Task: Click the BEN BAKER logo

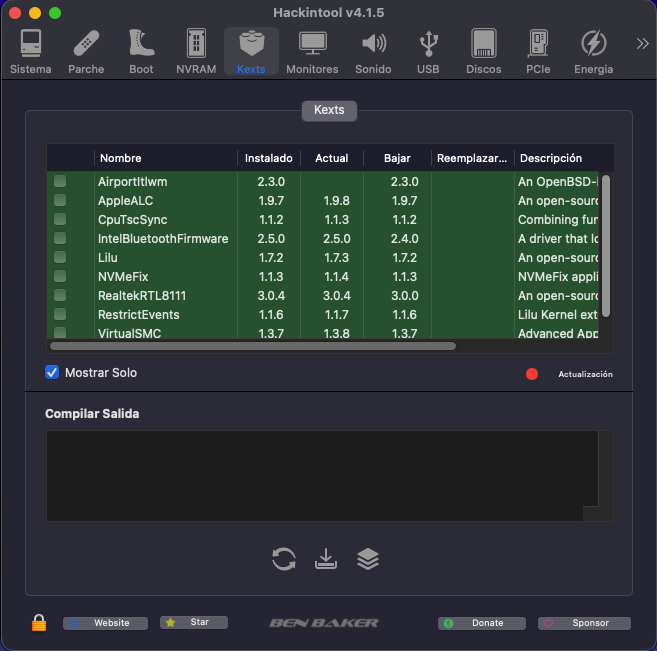Action: tap(323, 623)
